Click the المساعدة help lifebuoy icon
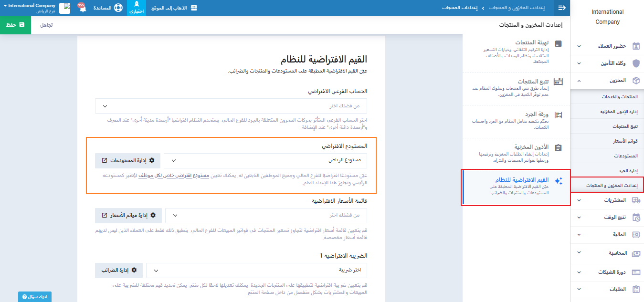 tap(118, 8)
